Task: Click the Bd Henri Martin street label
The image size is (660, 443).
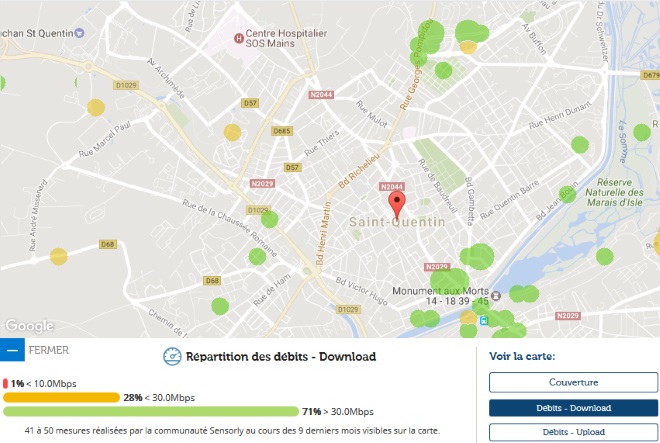Action: 323,232
